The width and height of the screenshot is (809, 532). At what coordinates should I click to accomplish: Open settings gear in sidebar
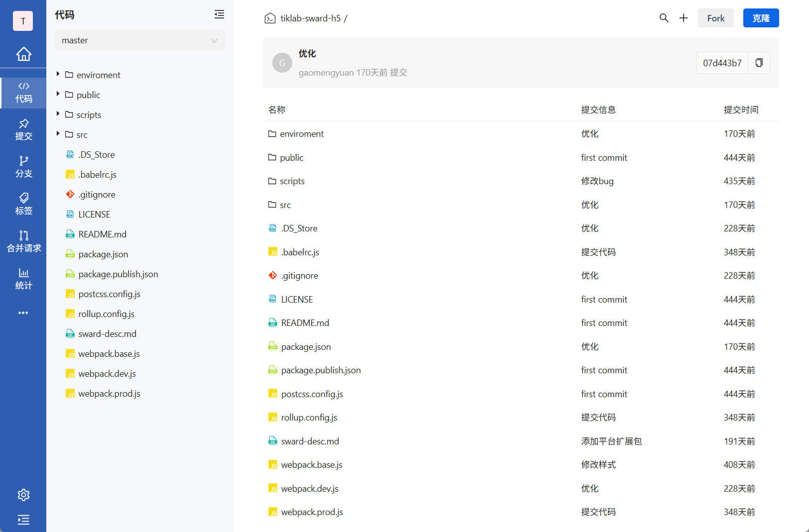point(23,495)
